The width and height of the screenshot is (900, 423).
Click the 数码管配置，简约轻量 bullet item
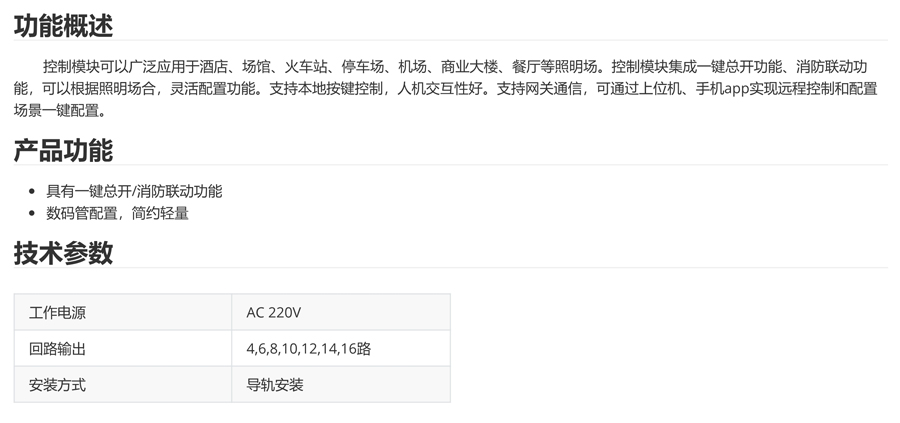(117, 212)
